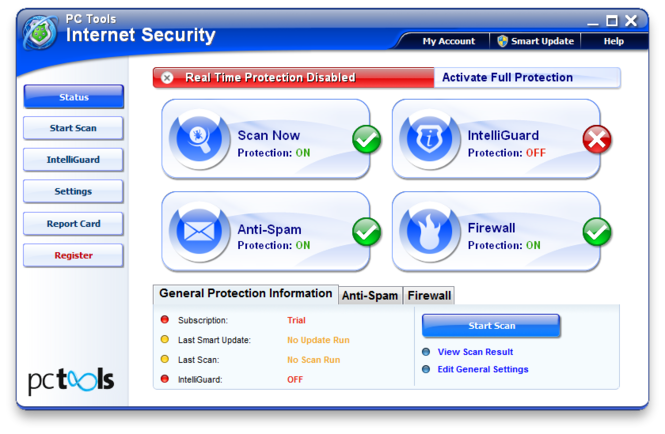Click the red dot beside IntelliGuard status row
This screenshot has height=434, width=665.
point(165,379)
